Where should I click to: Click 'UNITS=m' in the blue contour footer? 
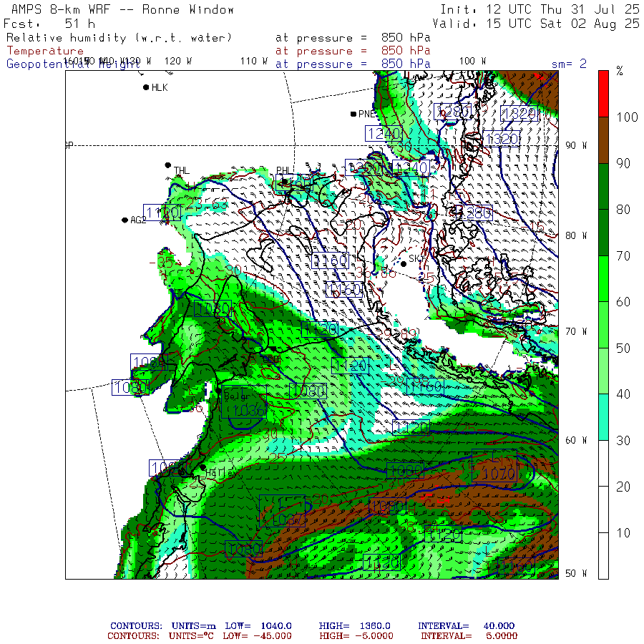(x=193, y=626)
